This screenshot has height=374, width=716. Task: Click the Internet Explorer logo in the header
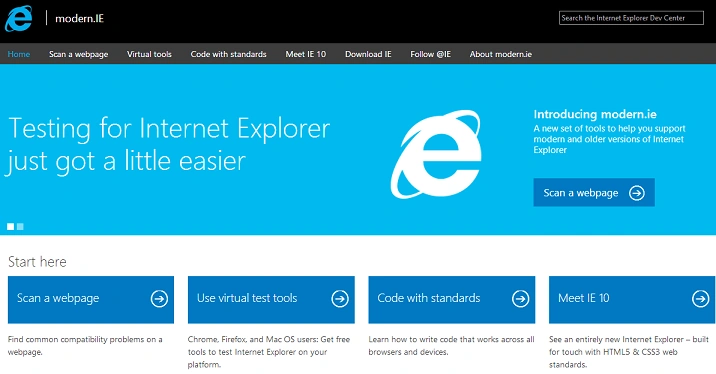click(19, 19)
